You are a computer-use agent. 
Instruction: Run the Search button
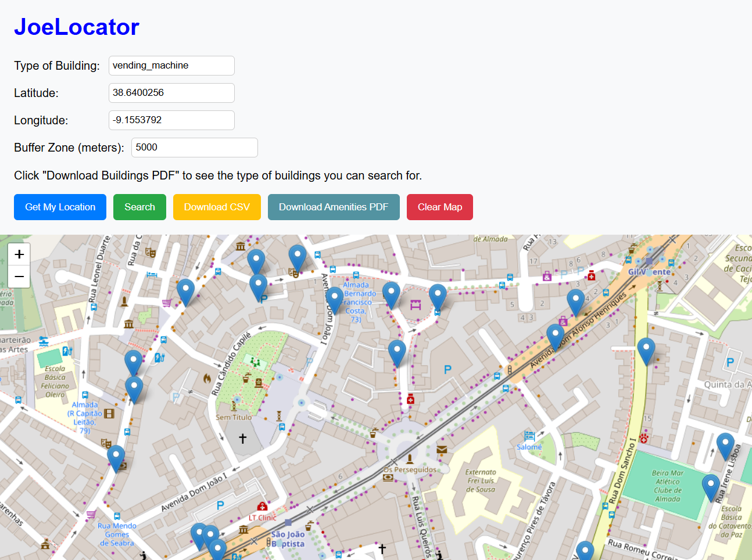139,207
